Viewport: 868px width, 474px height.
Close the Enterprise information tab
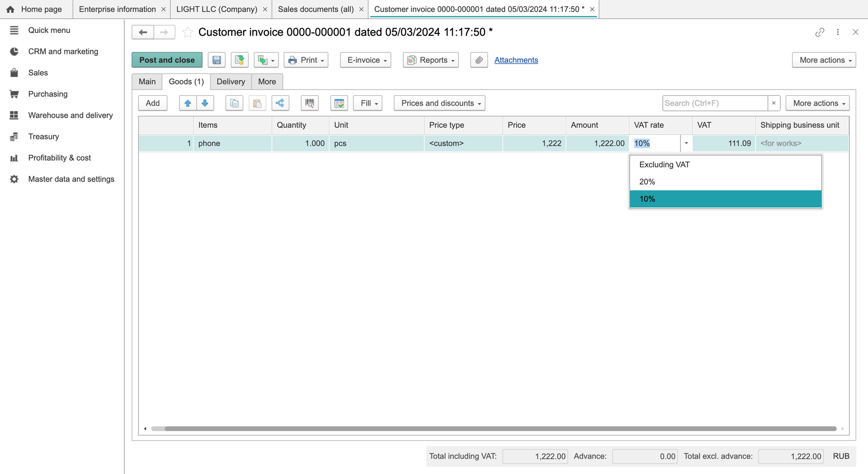(163, 10)
